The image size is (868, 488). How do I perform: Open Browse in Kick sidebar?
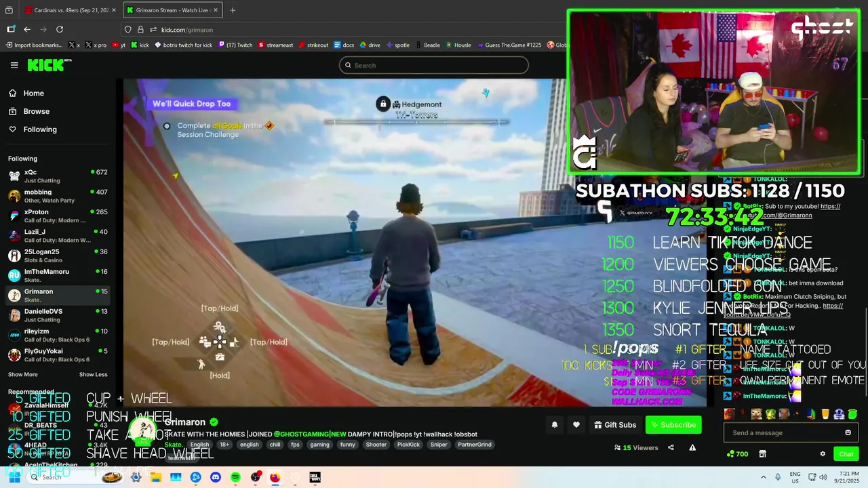36,111
